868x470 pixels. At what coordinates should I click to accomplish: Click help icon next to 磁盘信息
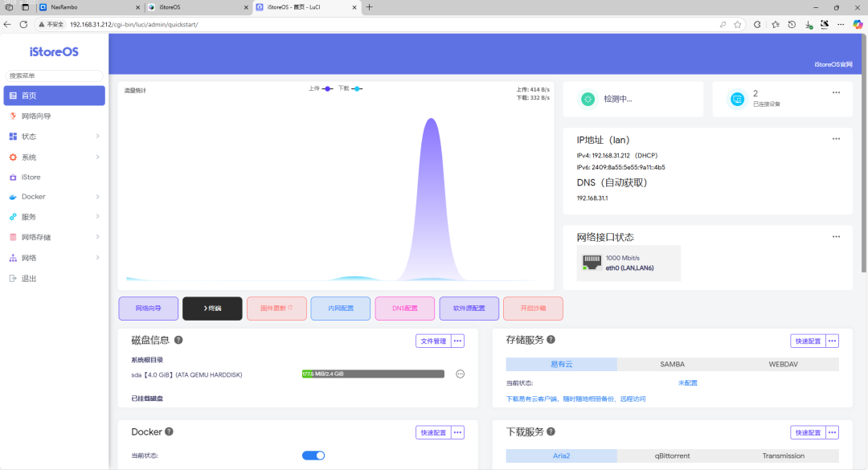(178, 340)
